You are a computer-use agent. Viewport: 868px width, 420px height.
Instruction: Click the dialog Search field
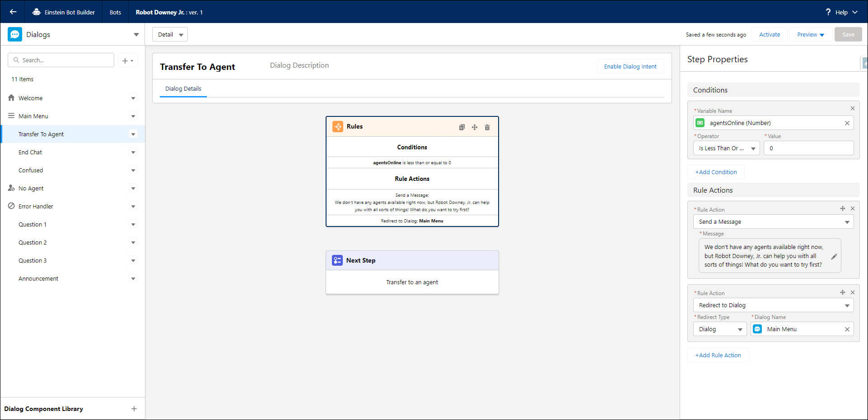(61, 60)
